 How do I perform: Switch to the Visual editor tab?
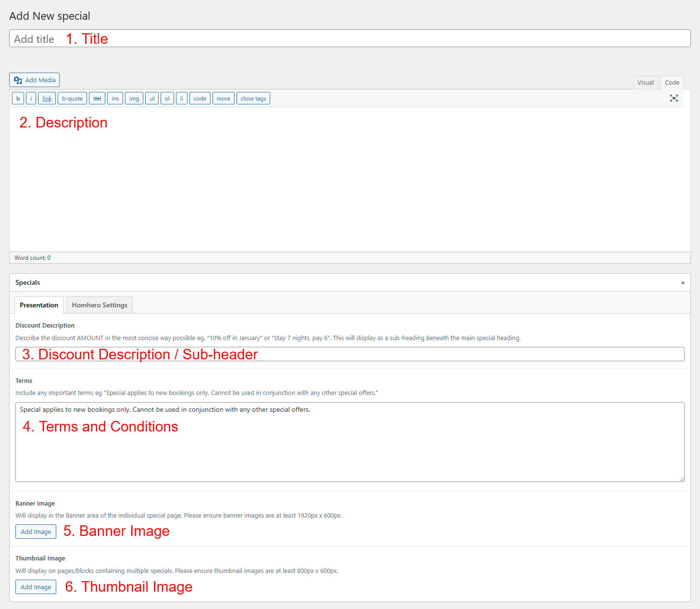pos(645,82)
